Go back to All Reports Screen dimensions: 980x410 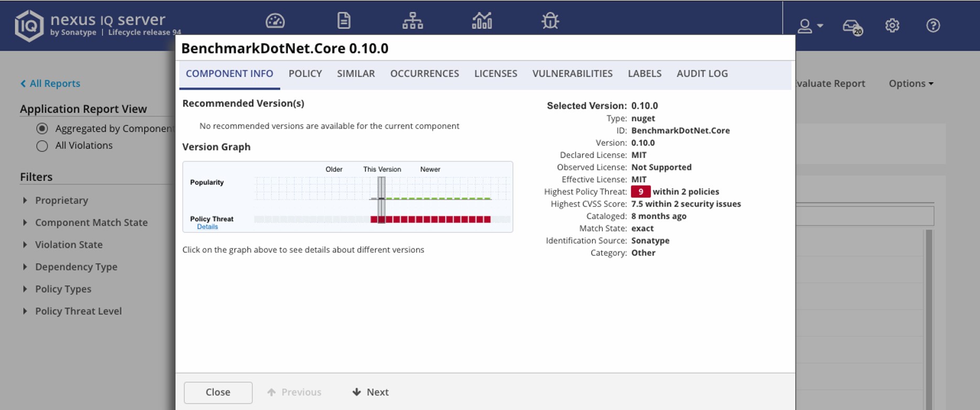pyautogui.click(x=50, y=83)
